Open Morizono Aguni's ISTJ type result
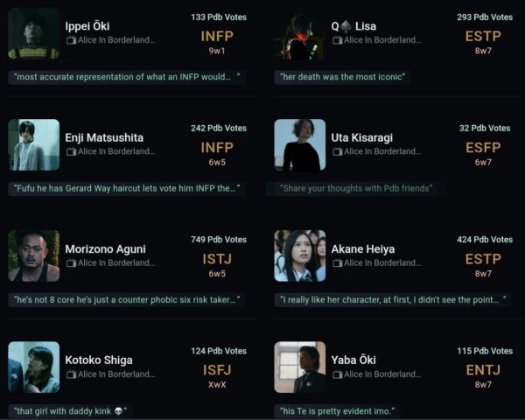This screenshot has width=525, height=420. pyautogui.click(x=217, y=258)
